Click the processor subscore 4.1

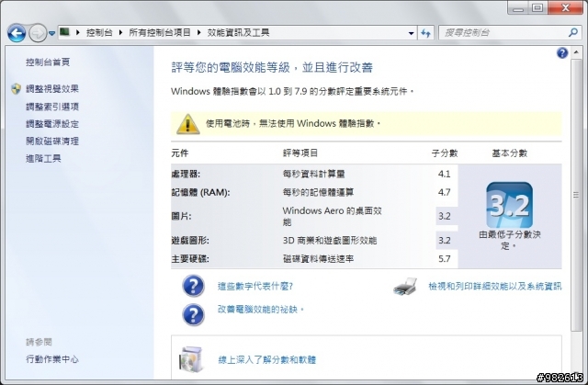click(445, 174)
